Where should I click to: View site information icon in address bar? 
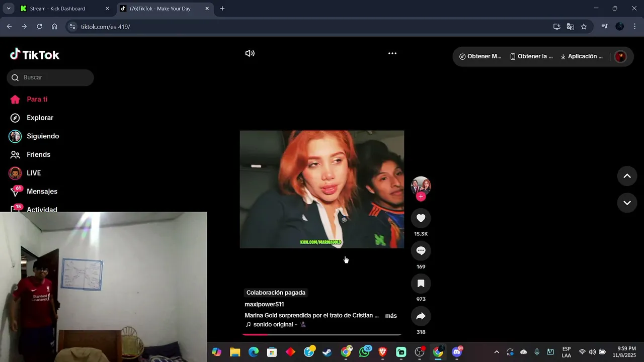pos(72,27)
